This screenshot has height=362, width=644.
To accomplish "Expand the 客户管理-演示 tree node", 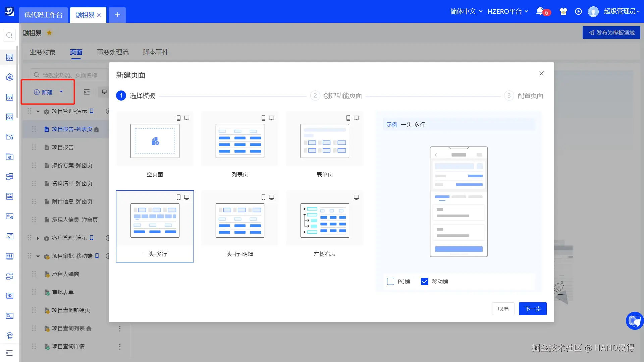I will pos(38,238).
